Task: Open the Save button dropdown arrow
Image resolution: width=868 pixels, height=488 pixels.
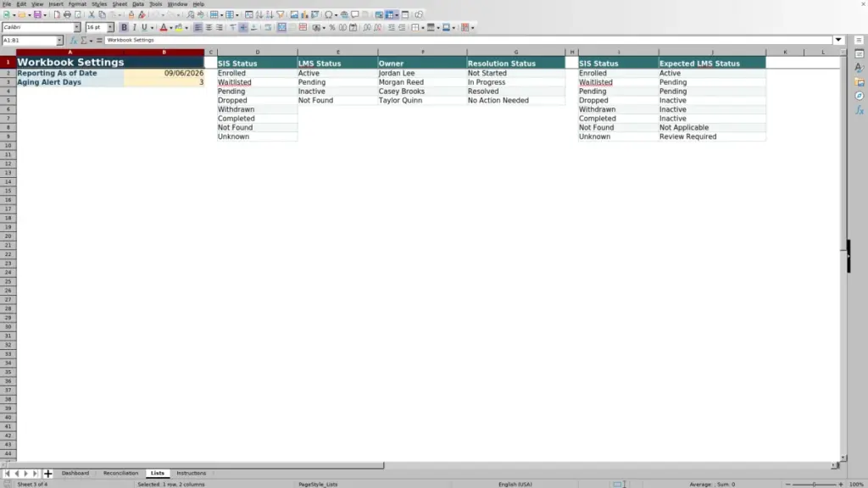Action: 45,14
